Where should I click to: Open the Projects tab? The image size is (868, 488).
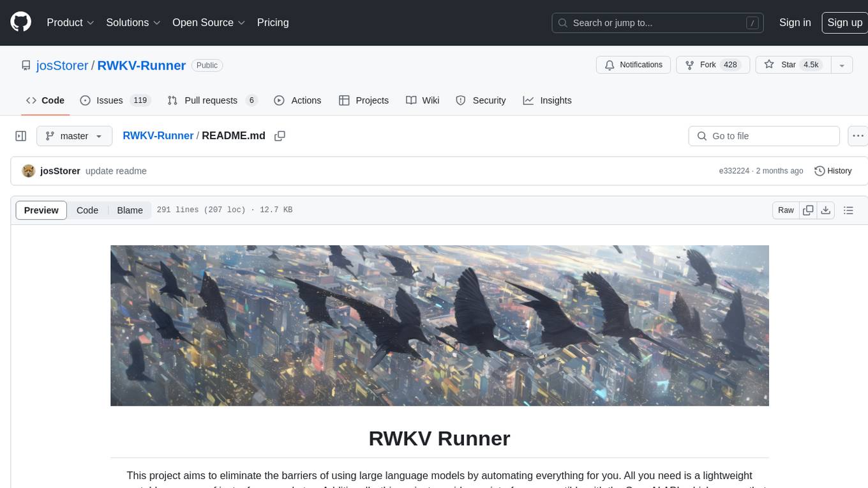[x=364, y=100]
